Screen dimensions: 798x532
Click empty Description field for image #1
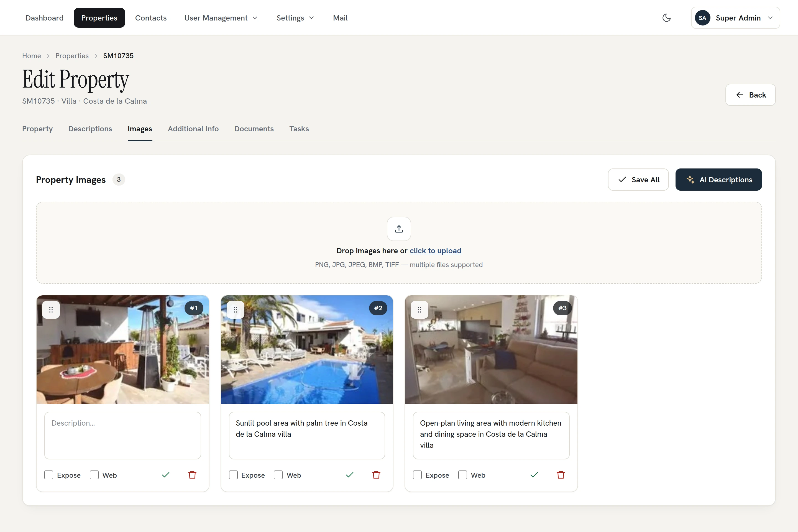click(x=122, y=436)
